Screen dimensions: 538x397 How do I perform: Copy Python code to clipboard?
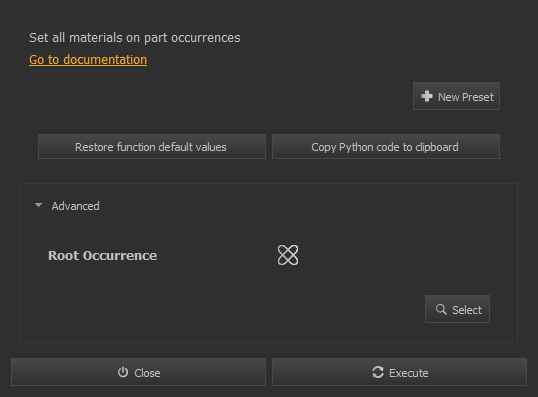[386, 147]
